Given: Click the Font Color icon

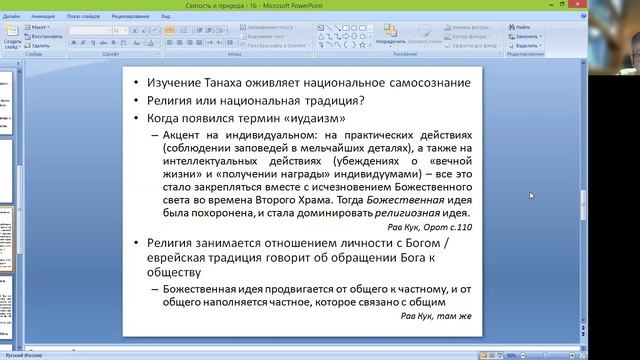Looking at the screenshot, I should point(151,43).
